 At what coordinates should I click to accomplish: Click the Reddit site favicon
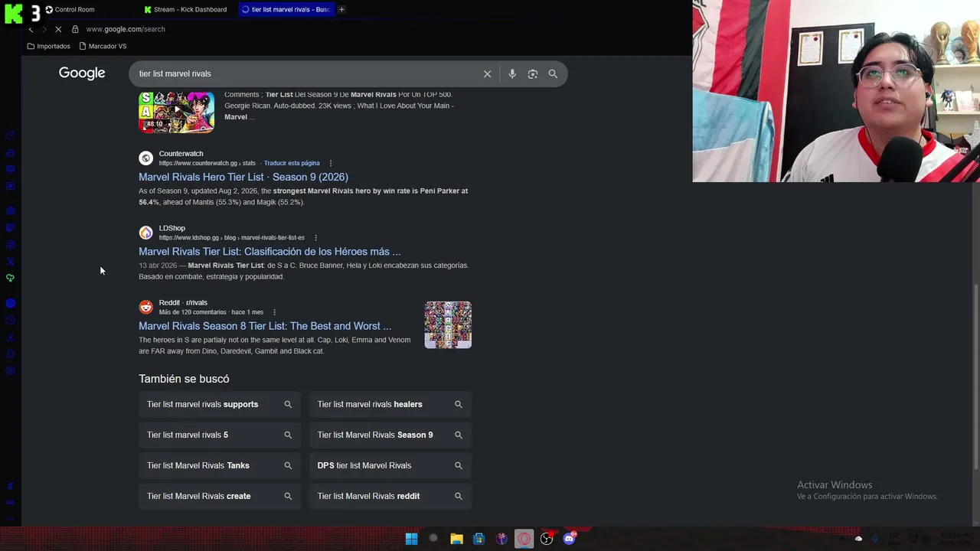[x=145, y=307]
